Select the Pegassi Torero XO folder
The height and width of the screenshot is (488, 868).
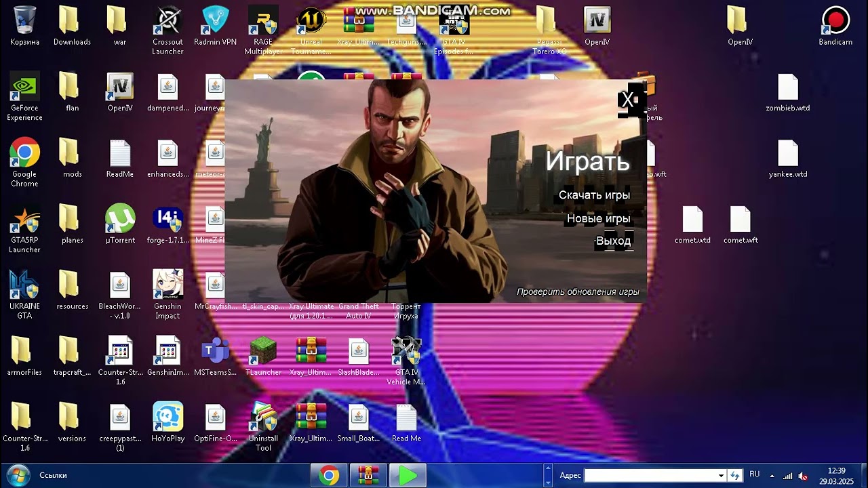click(549, 31)
